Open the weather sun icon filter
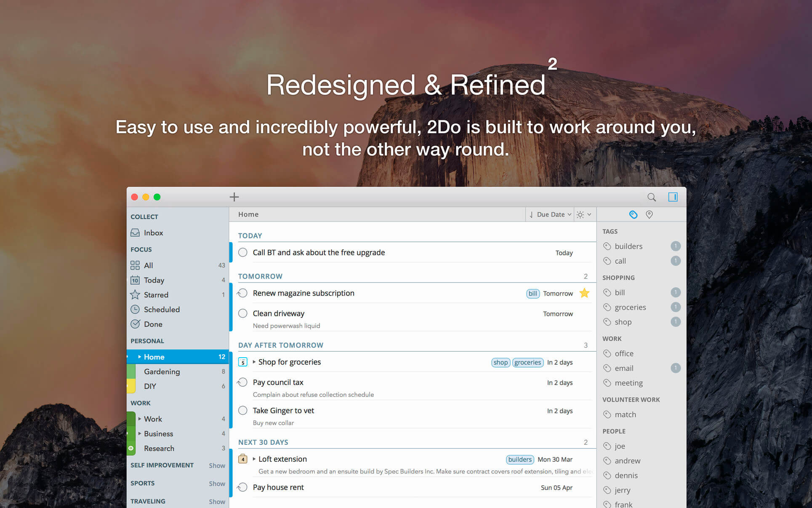 [x=581, y=214]
